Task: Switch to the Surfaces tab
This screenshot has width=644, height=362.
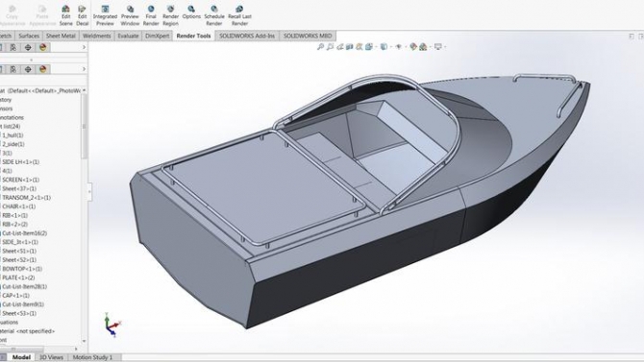Action: 29,36
